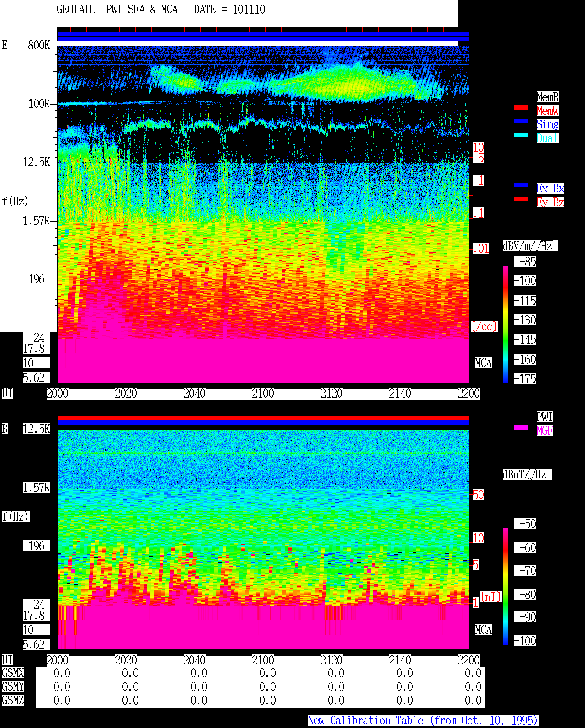Click the dBnT/√Hz color scale bar
The image size is (585, 728).
[505, 586]
